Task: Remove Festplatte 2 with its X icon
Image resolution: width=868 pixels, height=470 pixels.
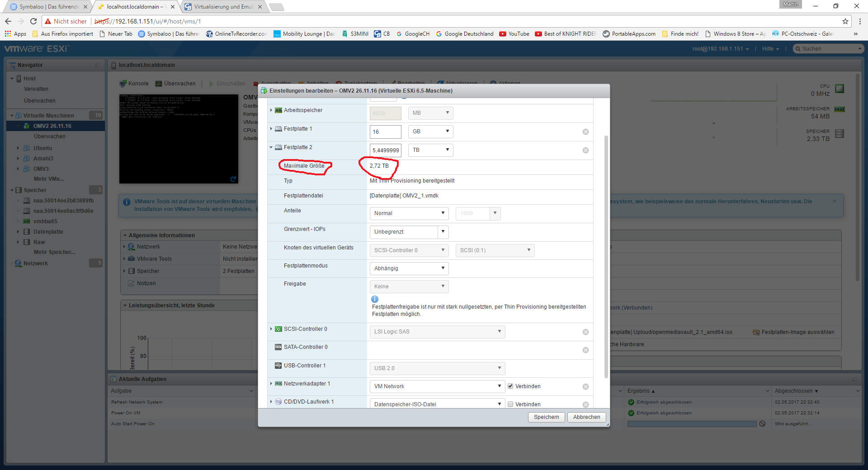Action: coord(585,150)
